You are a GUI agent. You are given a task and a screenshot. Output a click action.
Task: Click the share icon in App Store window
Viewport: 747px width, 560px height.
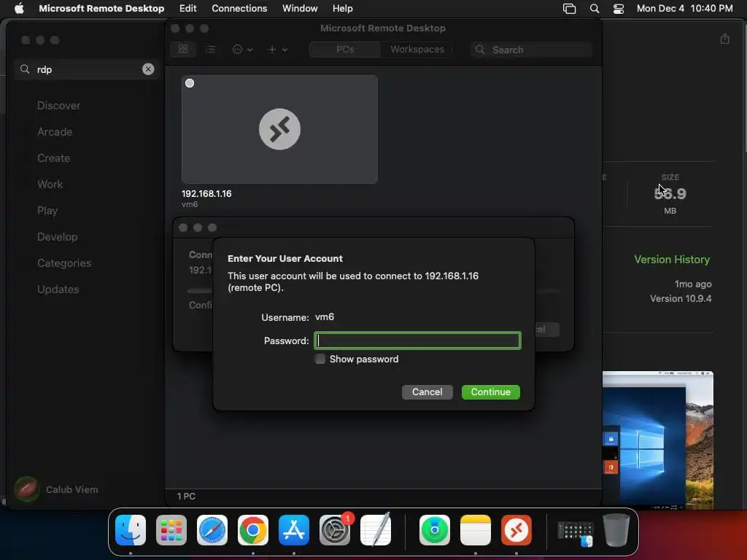pos(724,39)
